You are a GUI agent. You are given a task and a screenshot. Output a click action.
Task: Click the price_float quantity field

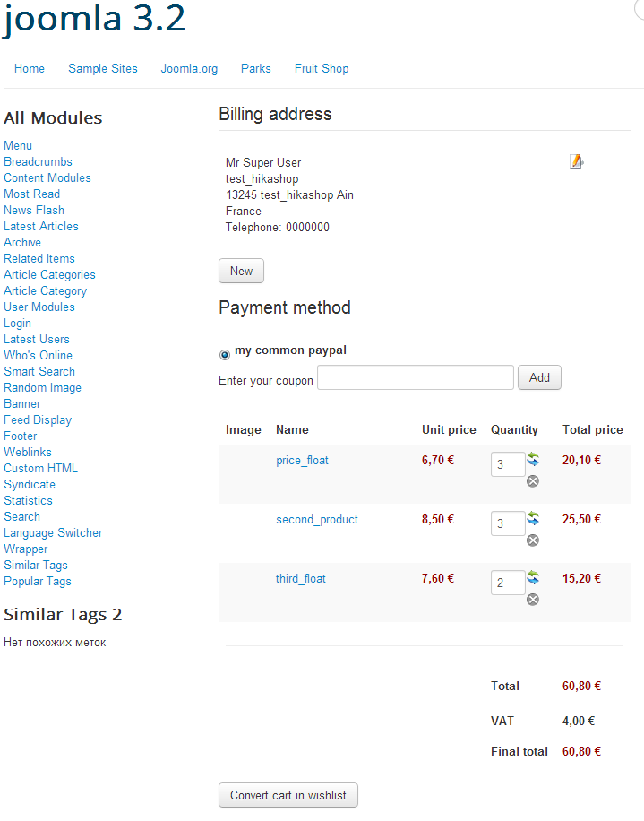click(x=507, y=464)
